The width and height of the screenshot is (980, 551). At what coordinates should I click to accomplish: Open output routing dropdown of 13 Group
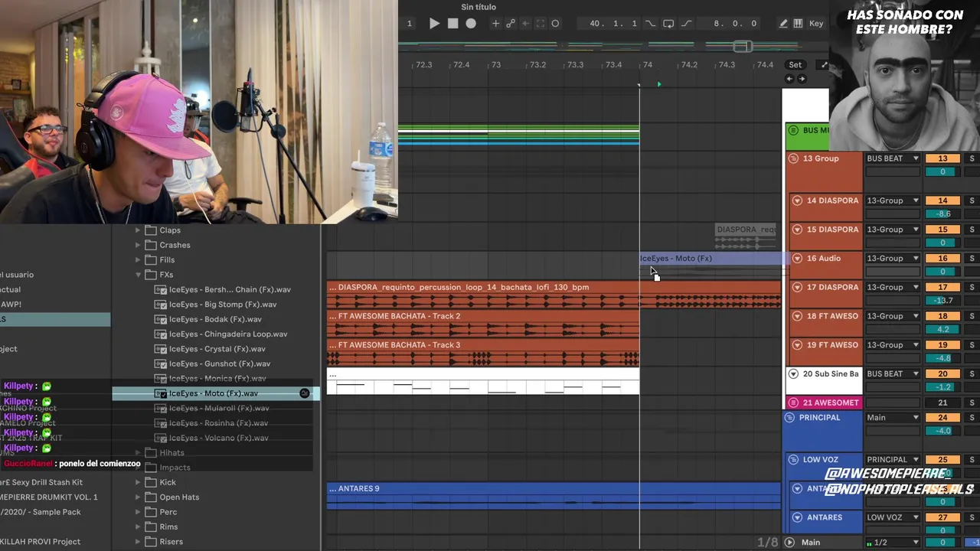tap(893, 158)
